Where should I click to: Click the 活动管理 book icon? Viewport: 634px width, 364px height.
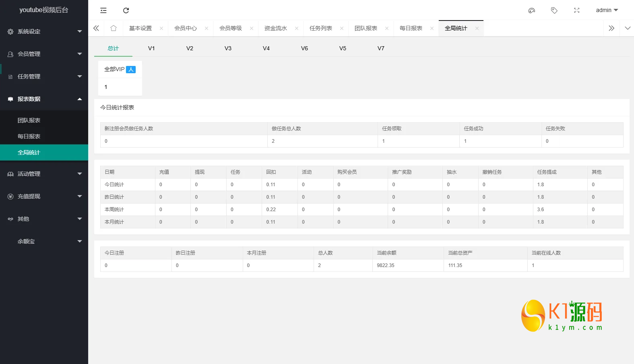pyautogui.click(x=10, y=174)
